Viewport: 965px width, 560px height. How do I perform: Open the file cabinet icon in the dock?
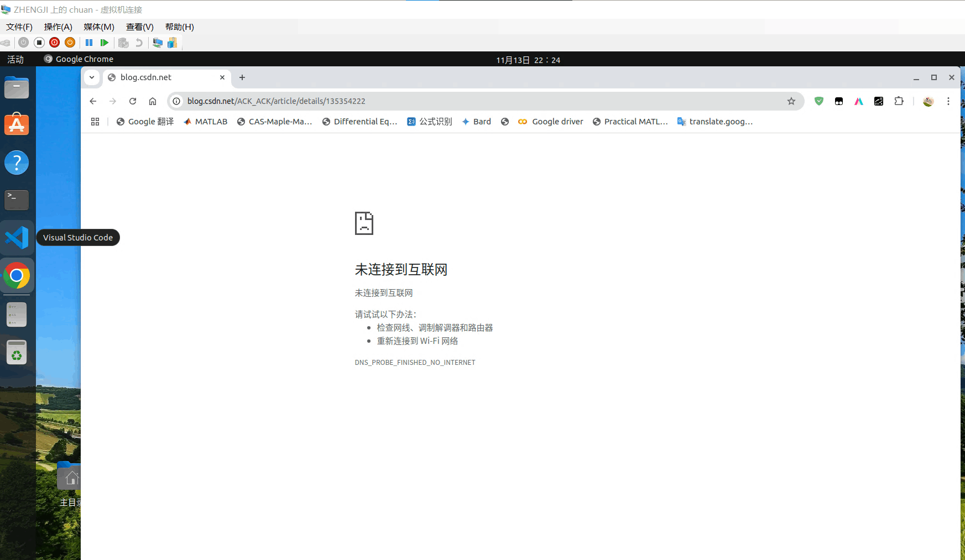(x=17, y=314)
